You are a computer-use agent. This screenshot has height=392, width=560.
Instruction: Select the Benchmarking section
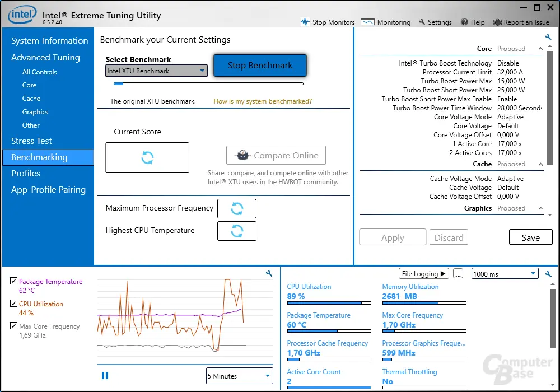coord(48,157)
